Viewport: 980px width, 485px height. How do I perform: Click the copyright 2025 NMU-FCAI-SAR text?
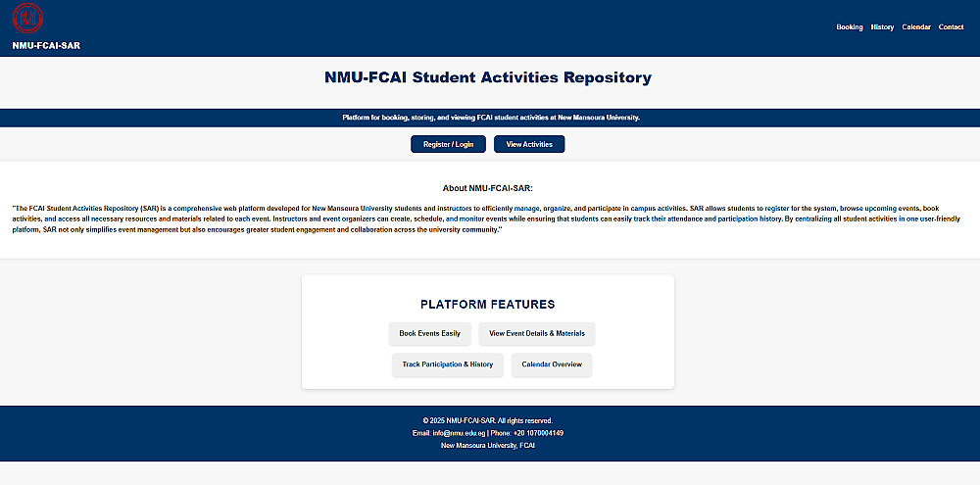(x=487, y=420)
